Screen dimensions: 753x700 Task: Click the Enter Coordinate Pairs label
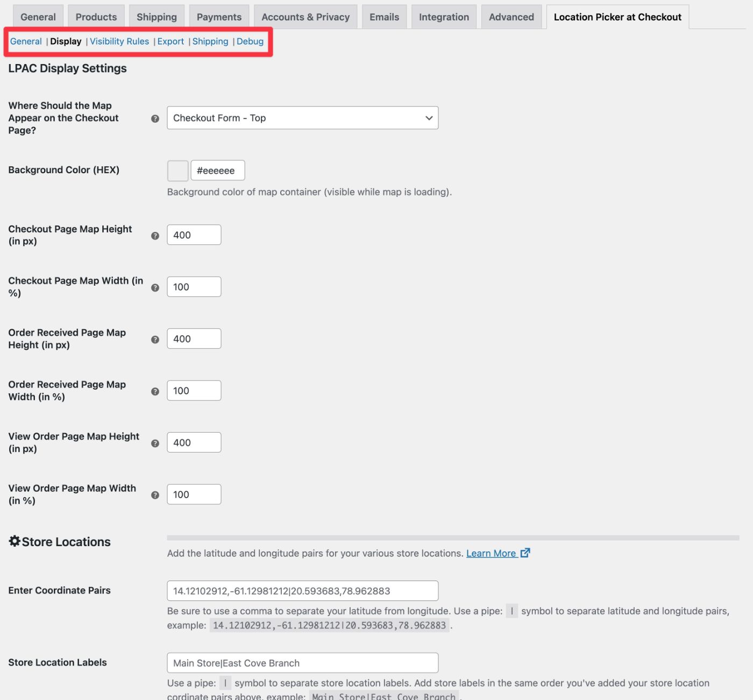59,590
